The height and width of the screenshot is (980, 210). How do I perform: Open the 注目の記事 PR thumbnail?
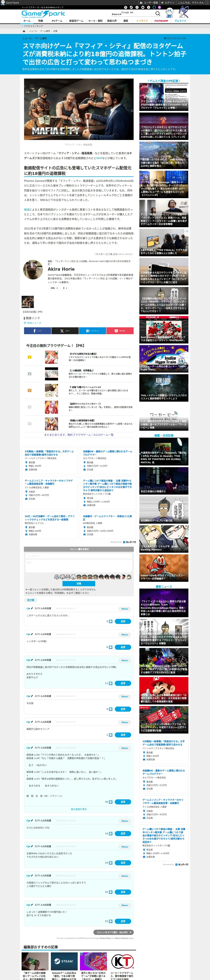(27, 302)
